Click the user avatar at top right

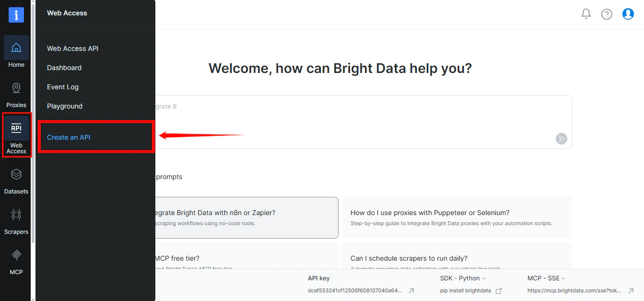coord(628,14)
